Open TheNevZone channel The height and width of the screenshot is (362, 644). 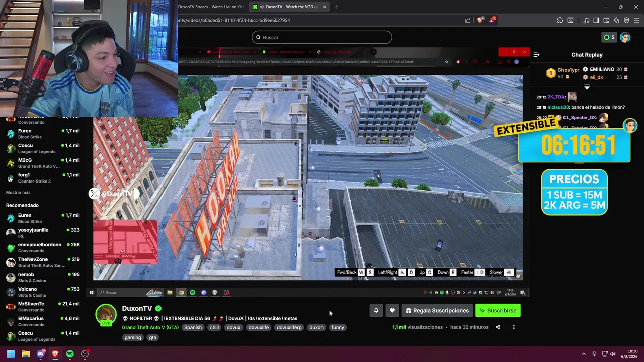[x=43, y=262]
